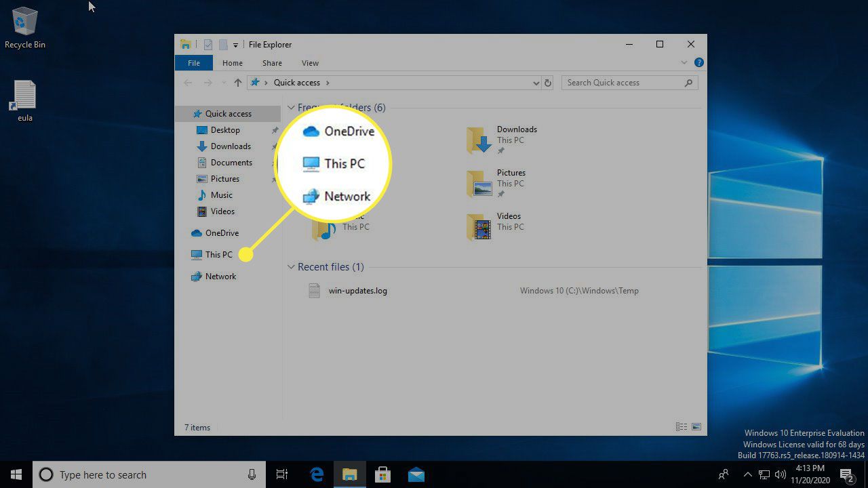Open Downloads in the navigation pane

[230, 146]
